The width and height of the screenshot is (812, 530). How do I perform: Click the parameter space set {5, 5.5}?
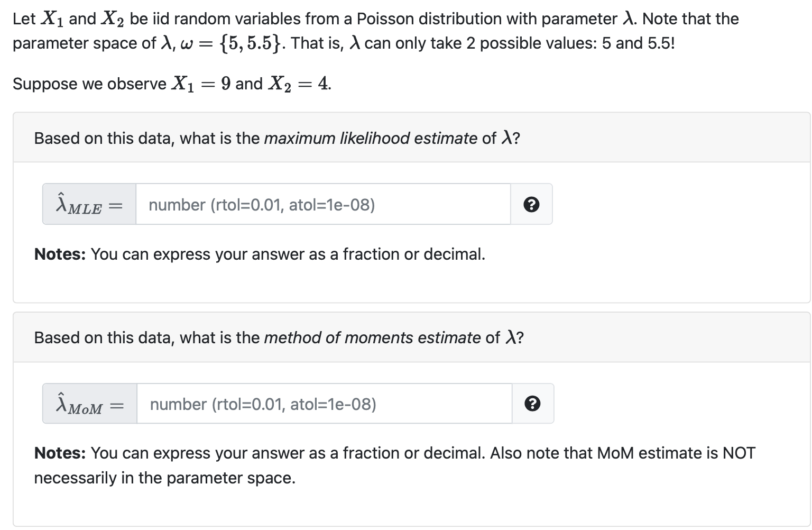pyautogui.click(x=251, y=43)
